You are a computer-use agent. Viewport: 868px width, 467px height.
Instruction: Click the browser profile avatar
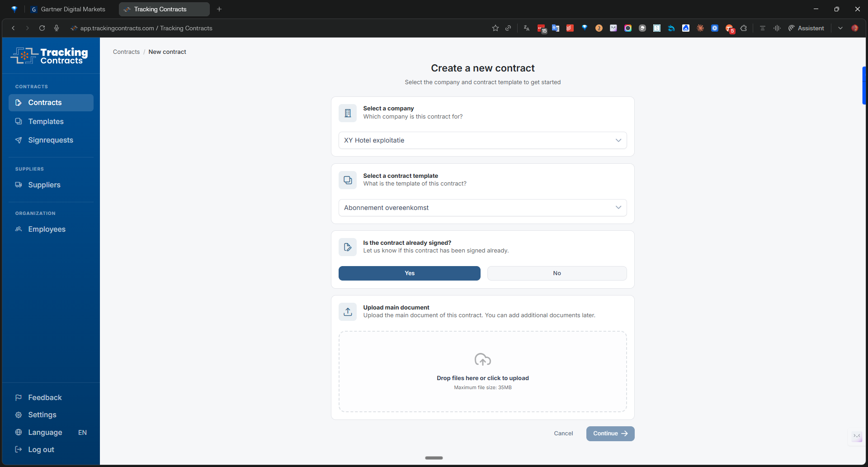855,28
